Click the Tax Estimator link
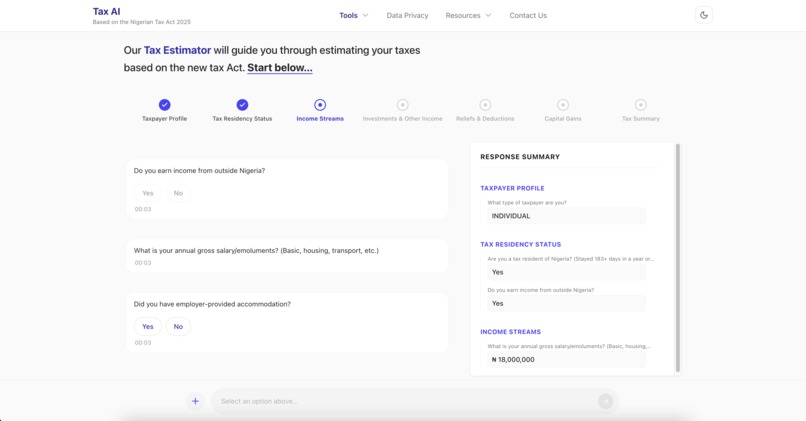The height and width of the screenshot is (421, 806). pyautogui.click(x=177, y=50)
